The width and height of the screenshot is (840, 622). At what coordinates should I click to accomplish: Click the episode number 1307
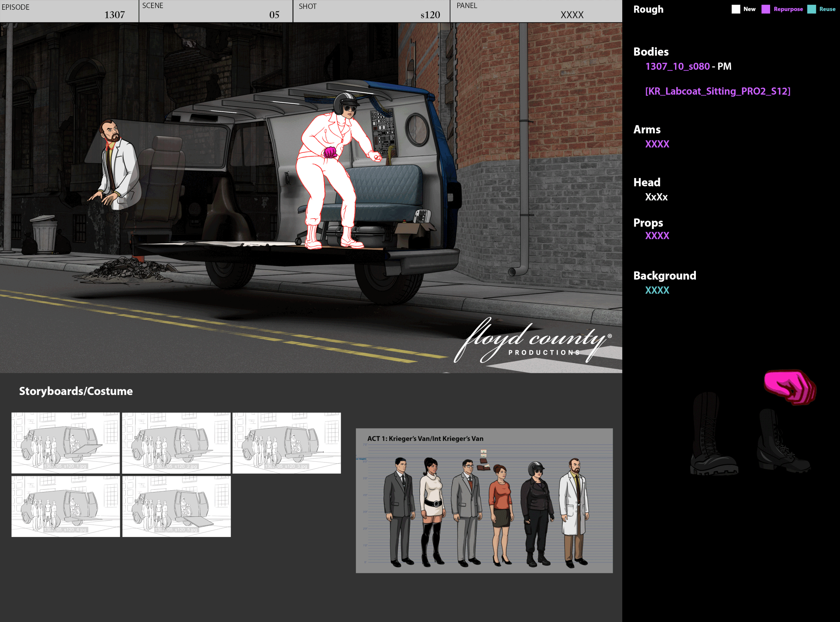(115, 15)
